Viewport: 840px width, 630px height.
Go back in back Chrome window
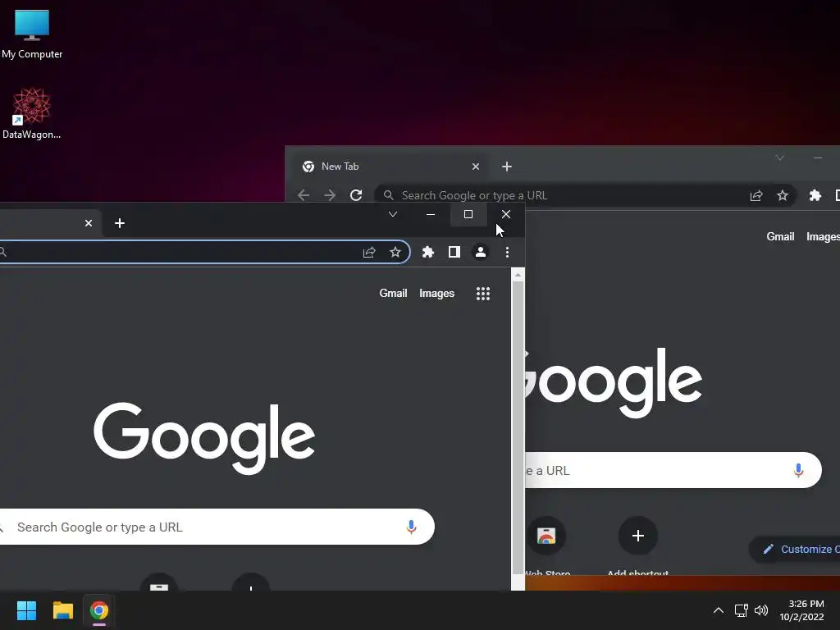pos(304,195)
